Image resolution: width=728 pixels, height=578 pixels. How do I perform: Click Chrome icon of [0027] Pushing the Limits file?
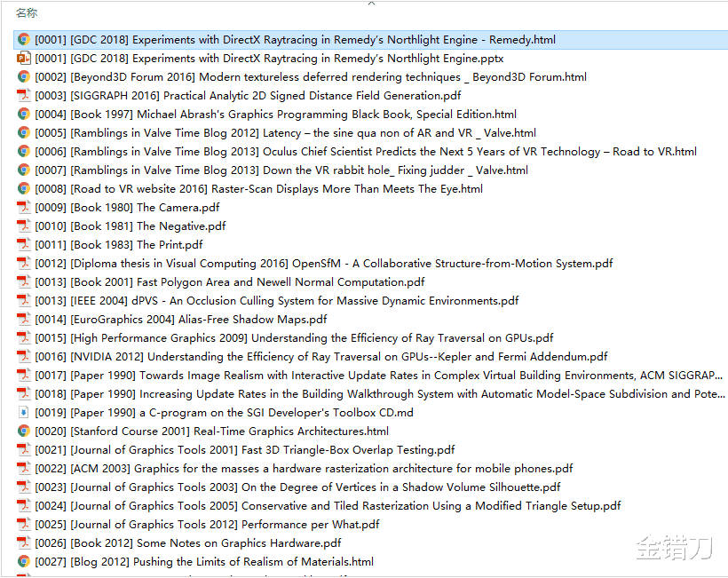(x=24, y=561)
